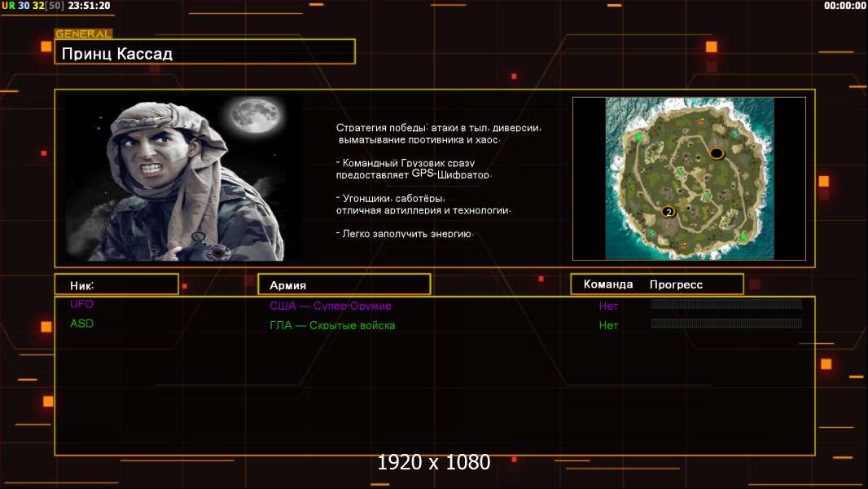Select player ASD in the list
Screen dimensions: 868x489
82,324
